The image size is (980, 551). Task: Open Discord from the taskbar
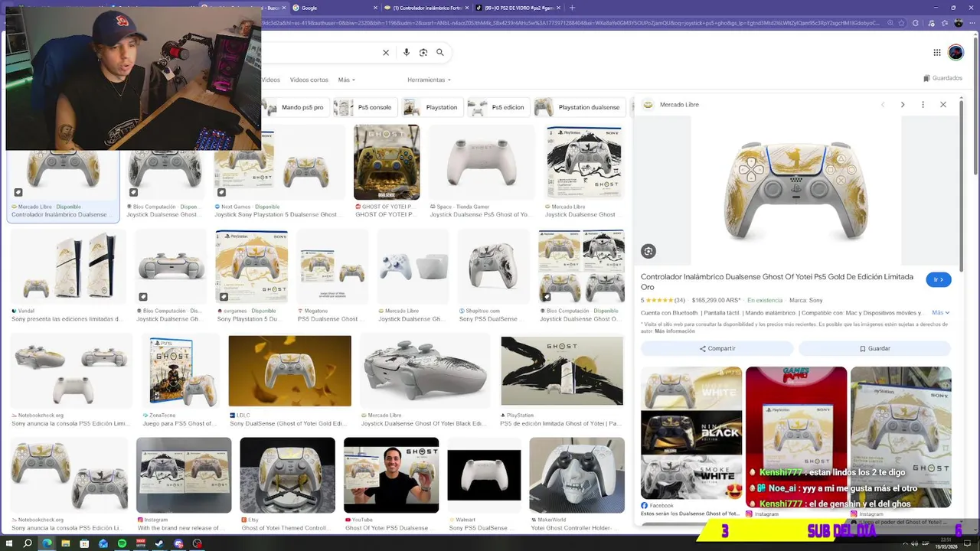pyautogui.click(x=178, y=543)
